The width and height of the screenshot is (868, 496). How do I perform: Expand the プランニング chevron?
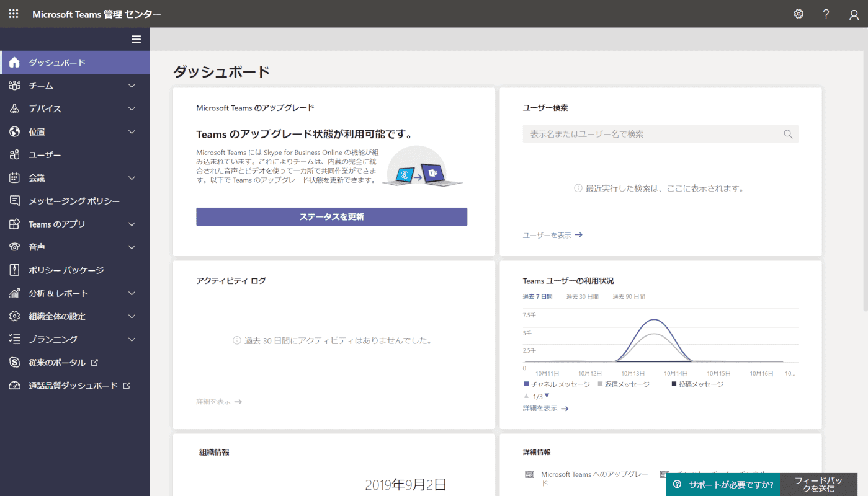[x=132, y=339]
